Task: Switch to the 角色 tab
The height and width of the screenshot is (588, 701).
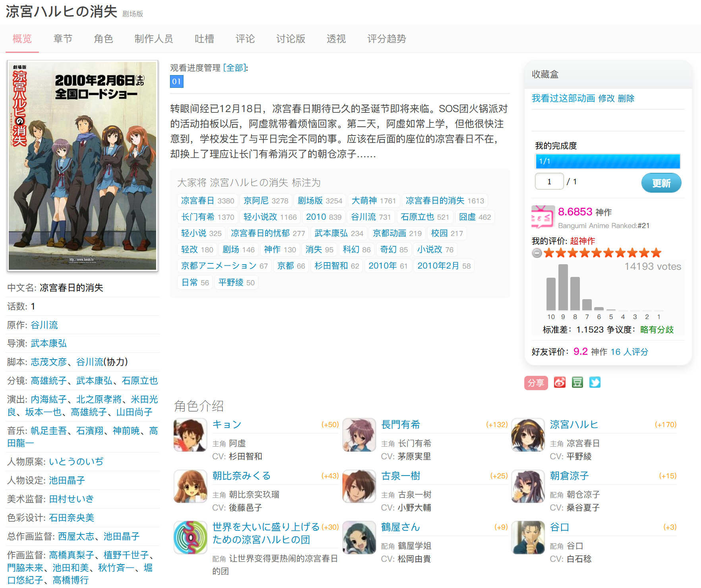Action: pyautogui.click(x=103, y=39)
